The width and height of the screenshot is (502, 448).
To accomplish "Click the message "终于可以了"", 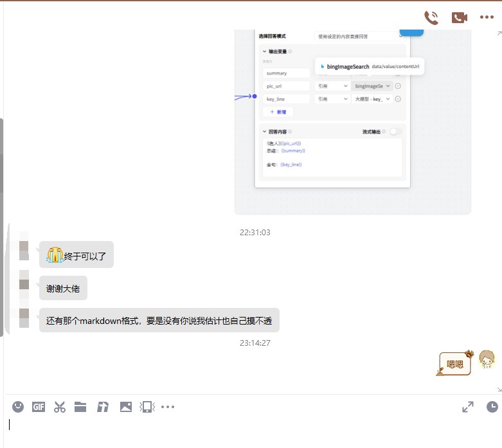I will (x=76, y=255).
